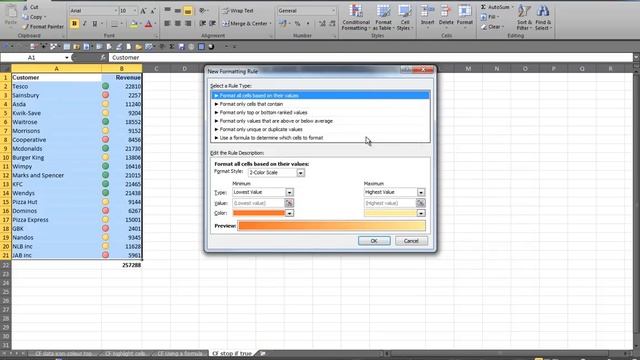Select 'Use a formula to determine which cells'
Image resolution: width=640 pixels, height=360 pixels.
(320, 138)
